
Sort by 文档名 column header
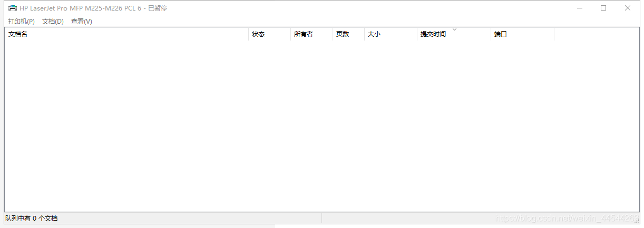(x=126, y=34)
